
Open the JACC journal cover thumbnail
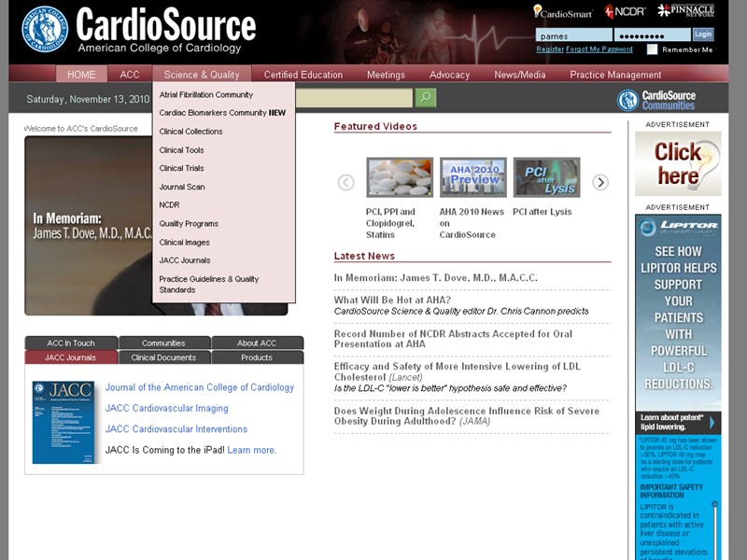coord(63,422)
